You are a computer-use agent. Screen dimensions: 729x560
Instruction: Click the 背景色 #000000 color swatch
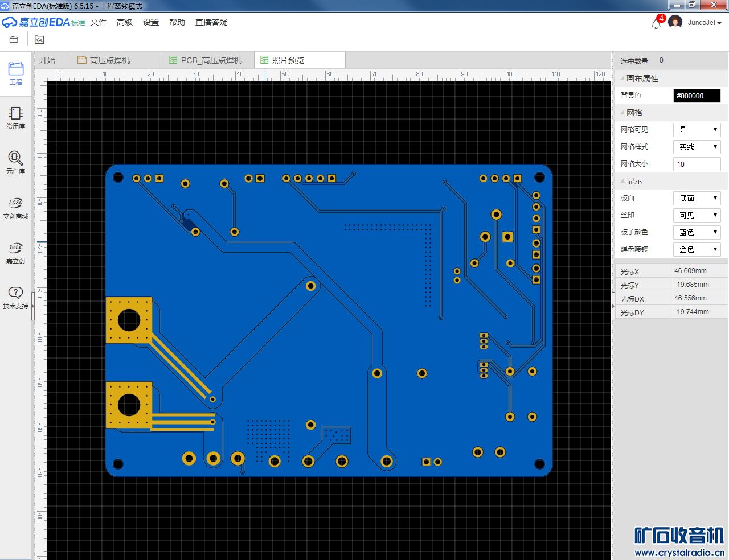(x=697, y=96)
